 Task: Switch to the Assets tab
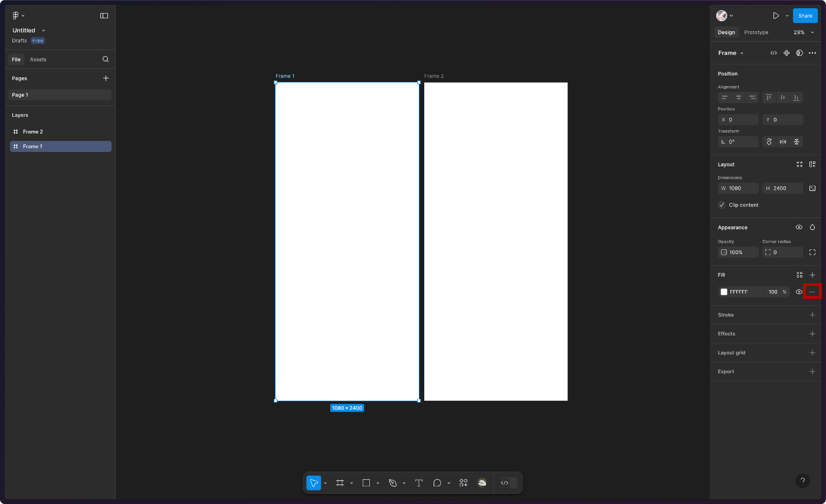coord(38,60)
